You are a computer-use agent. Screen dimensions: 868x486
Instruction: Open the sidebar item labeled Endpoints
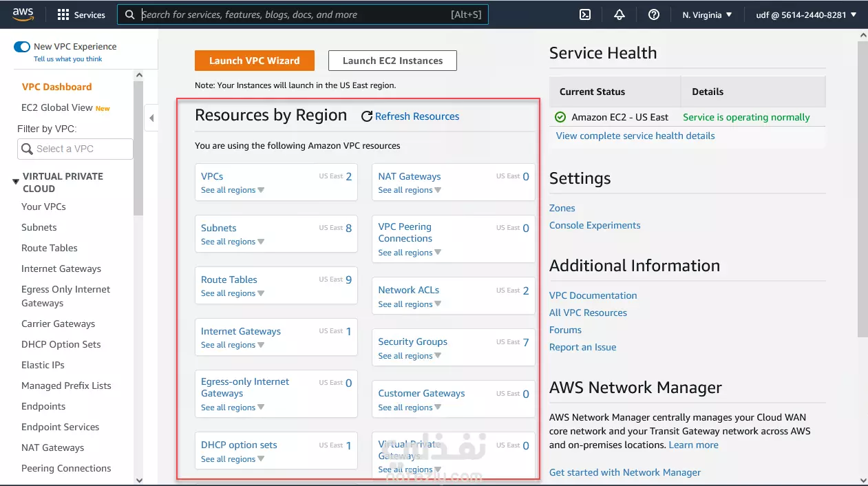pos(43,406)
